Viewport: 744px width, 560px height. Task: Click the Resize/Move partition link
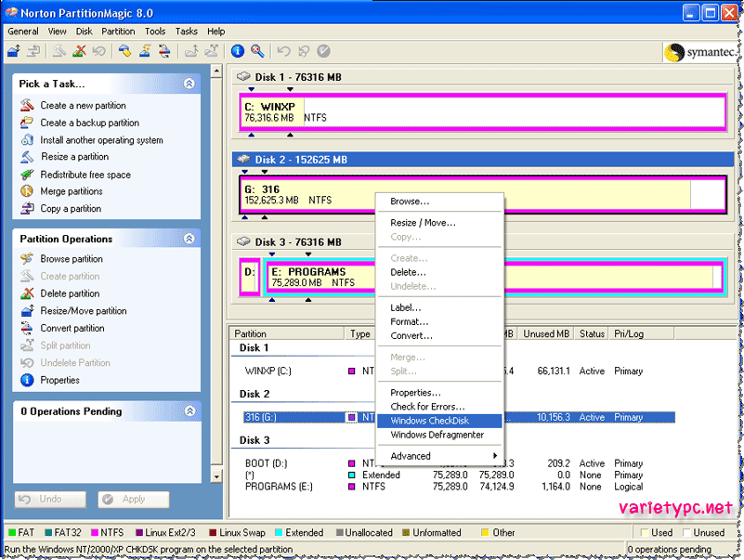point(84,311)
